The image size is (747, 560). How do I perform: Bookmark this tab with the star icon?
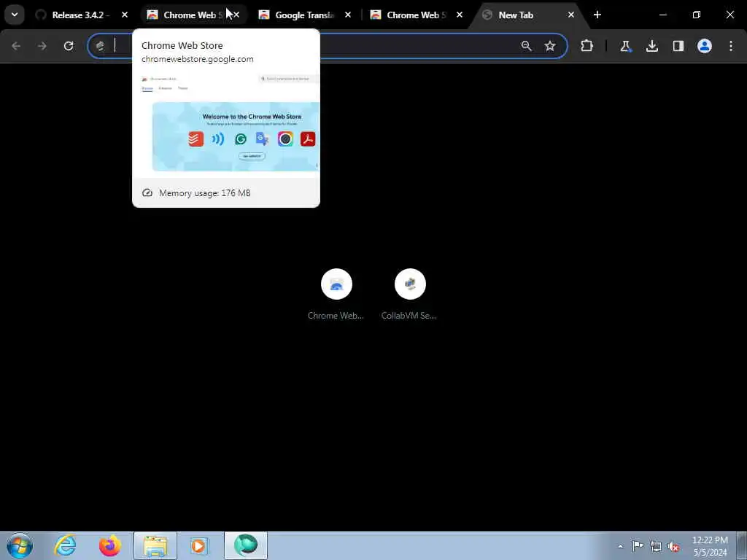click(550, 46)
